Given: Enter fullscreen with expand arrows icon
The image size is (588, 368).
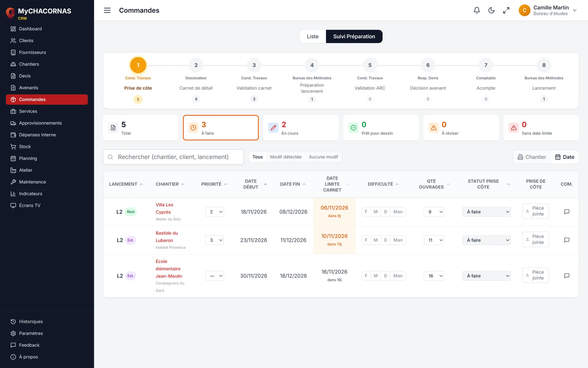Looking at the screenshot, I should click(x=506, y=10).
